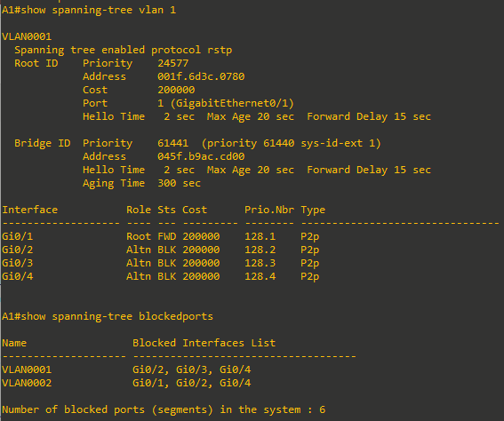504x421 pixels.
Task: Click the Prio.Nbr column header
Action: (269, 210)
